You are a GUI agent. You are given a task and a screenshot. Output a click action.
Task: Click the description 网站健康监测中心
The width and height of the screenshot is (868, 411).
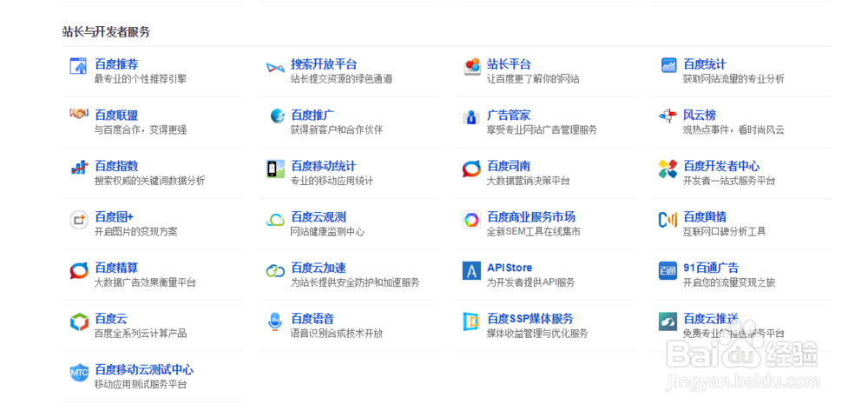(x=328, y=232)
